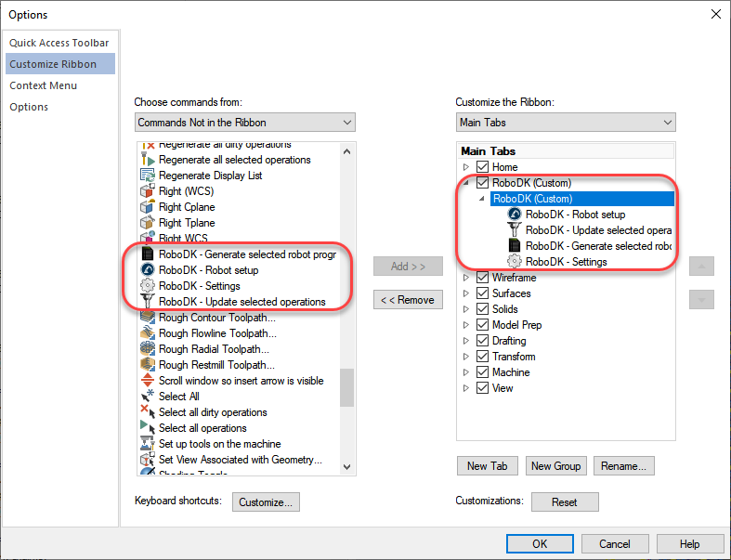731x560 pixels.
Task: Click the command list vertical scrollbar thumb
Action: pos(347,387)
